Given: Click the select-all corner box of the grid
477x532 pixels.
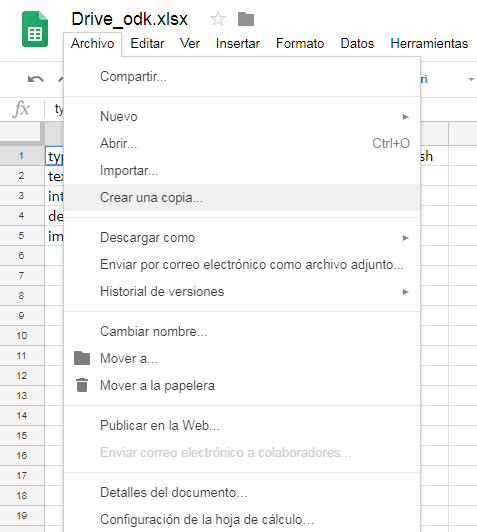Looking at the screenshot, I should coord(22,133).
